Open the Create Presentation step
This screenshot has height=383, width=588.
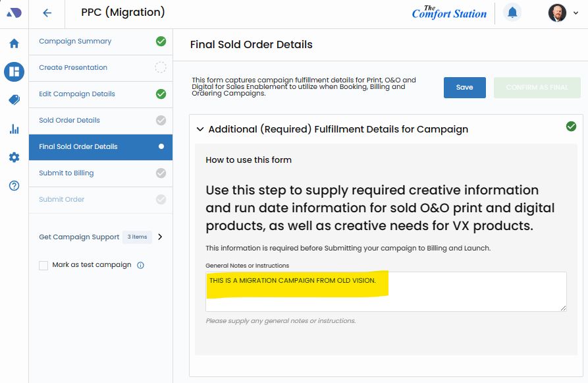click(x=73, y=68)
